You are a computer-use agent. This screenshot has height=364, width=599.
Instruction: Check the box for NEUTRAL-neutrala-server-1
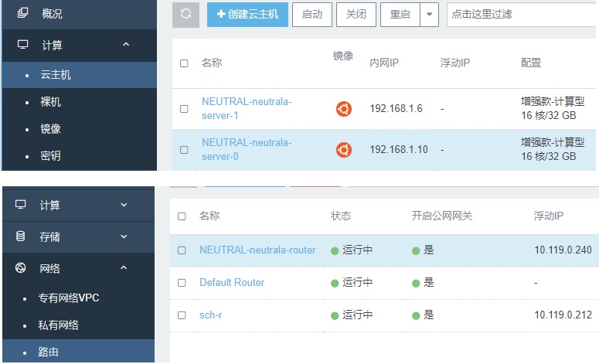tap(184, 109)
